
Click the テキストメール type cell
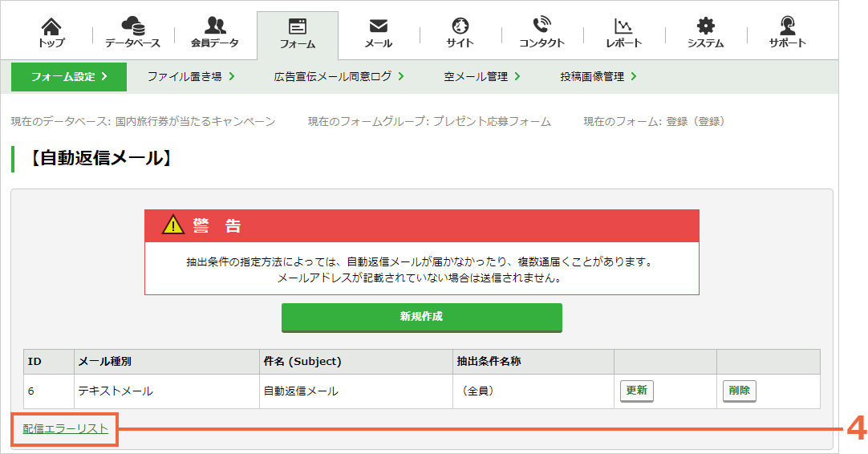pos(167,391)
